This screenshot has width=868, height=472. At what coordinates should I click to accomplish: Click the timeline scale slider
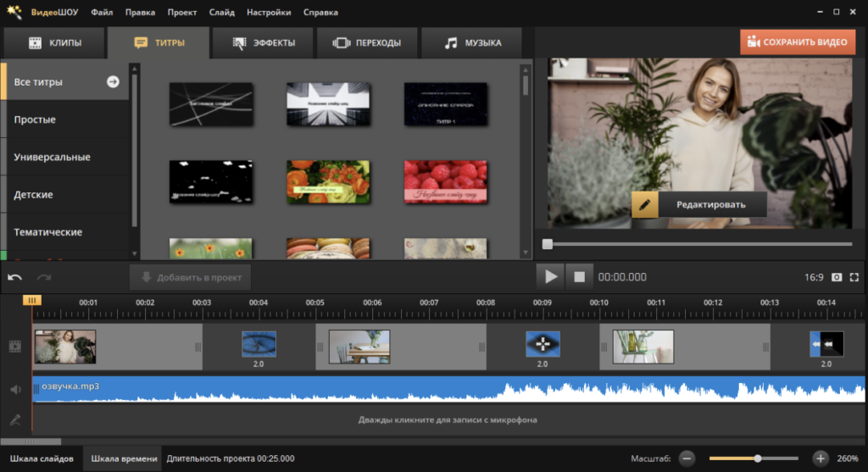757,458
